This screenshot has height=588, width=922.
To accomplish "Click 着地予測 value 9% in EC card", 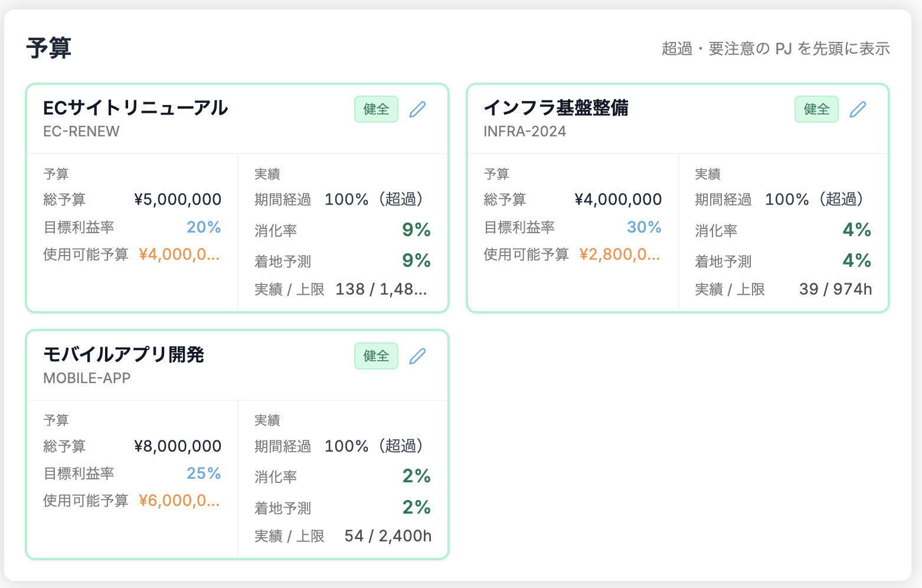I will tap(416, 260).
